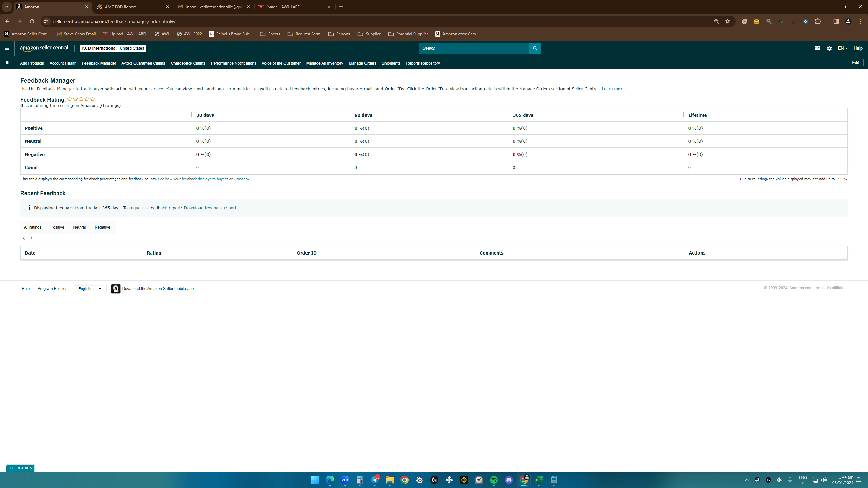The width and height of the screenshot is (868, 488).
Task: Open Program Policies in footer
Action: (x=52, y=289)
